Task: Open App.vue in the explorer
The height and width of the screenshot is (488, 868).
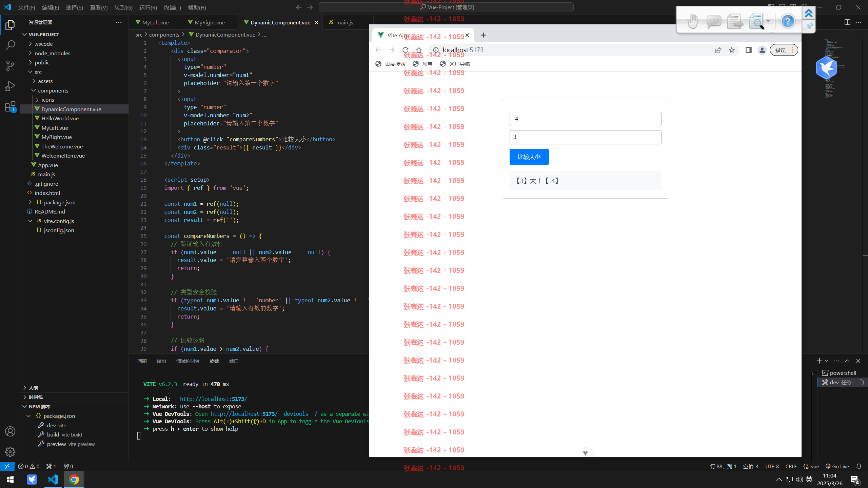Action: (48, 165)
